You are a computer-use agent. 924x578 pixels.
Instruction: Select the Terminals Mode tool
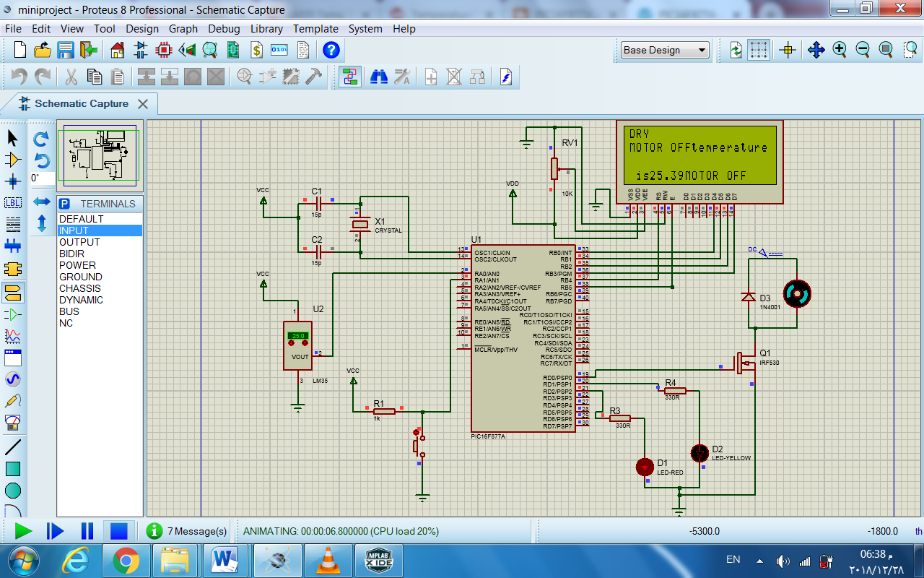pos(12,292)
